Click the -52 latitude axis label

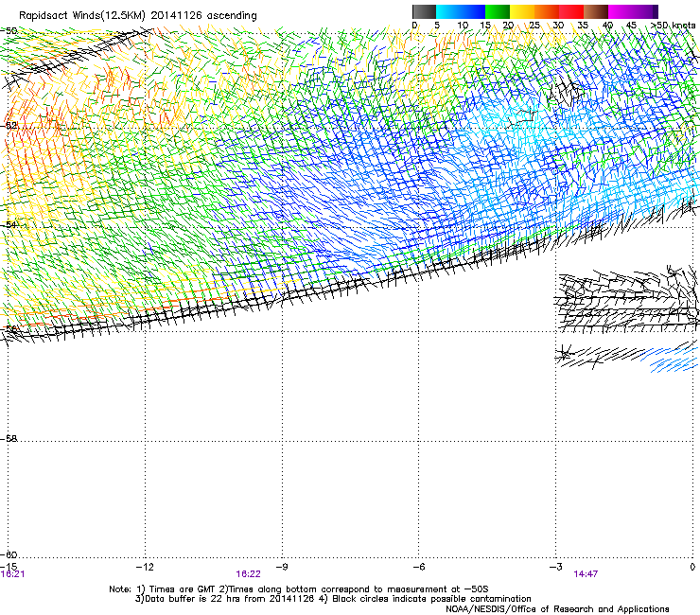(9, 126)
